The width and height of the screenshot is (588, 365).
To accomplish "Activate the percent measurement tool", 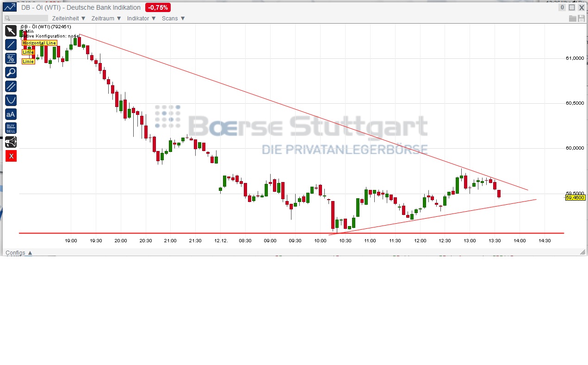I will point(10,58).
